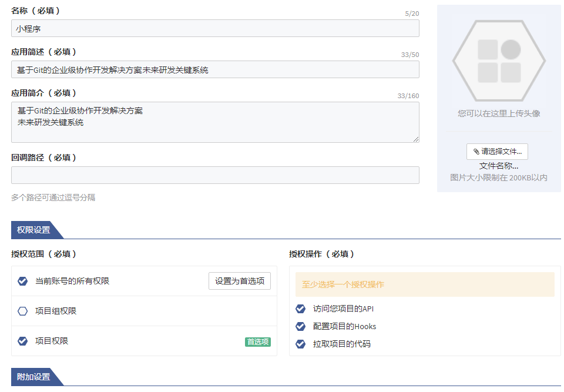Screen dimensions: 564x392
Task: Click the '至少选择一个授权操作' notice banner
Action: click(425, 284)
